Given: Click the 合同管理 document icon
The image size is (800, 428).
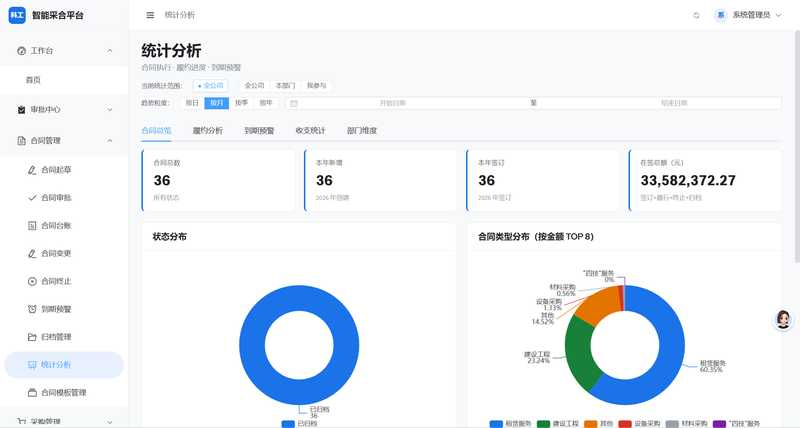Looking at the screenshot, I should (x=21, y=141).
